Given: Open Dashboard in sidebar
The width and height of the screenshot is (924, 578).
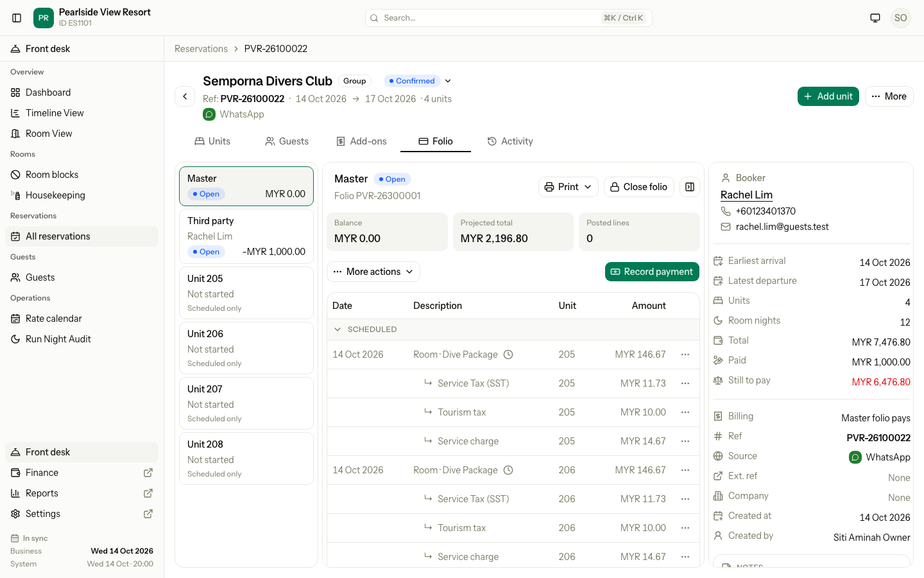Looking at the screenshot, I should point(82,92).
